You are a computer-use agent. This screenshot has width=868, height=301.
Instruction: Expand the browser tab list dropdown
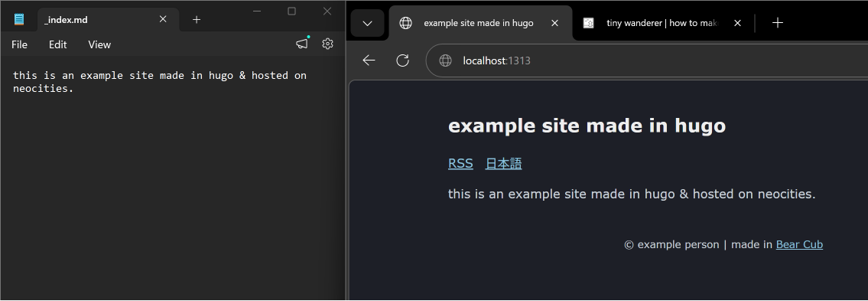[367, 23]
